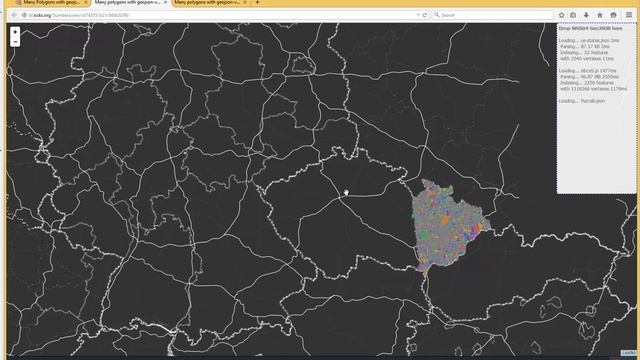Viewport: 640px width, 360px height.
Task: Go to the browser home icon
Action: 600,15
